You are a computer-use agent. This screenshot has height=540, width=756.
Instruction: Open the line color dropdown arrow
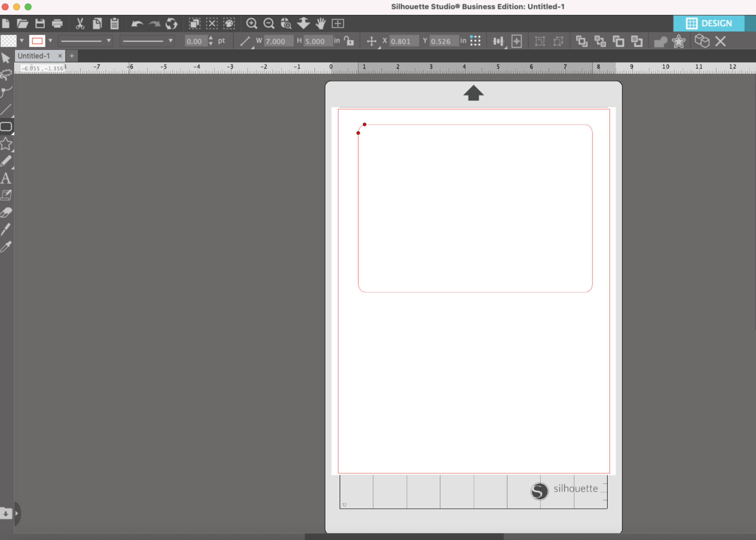[51, 41]
